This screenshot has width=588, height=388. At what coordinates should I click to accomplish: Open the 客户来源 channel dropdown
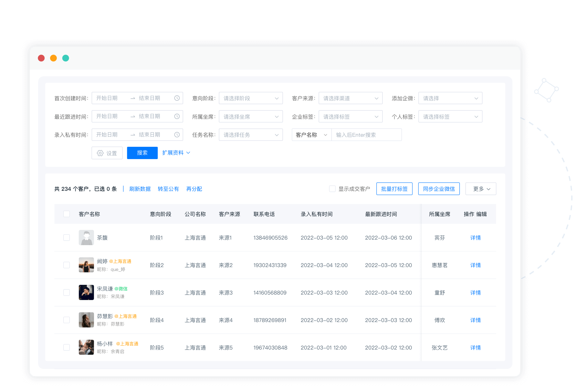(351, 98)
